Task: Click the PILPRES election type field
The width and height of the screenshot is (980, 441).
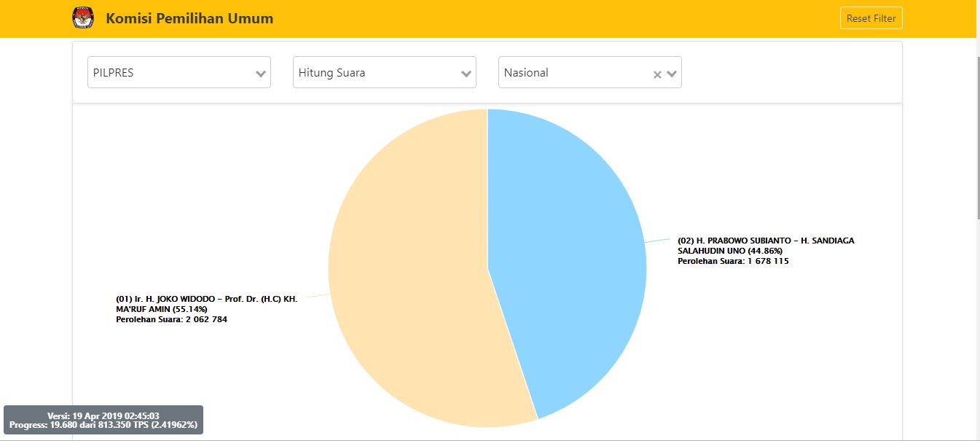Action: (168, 73)
